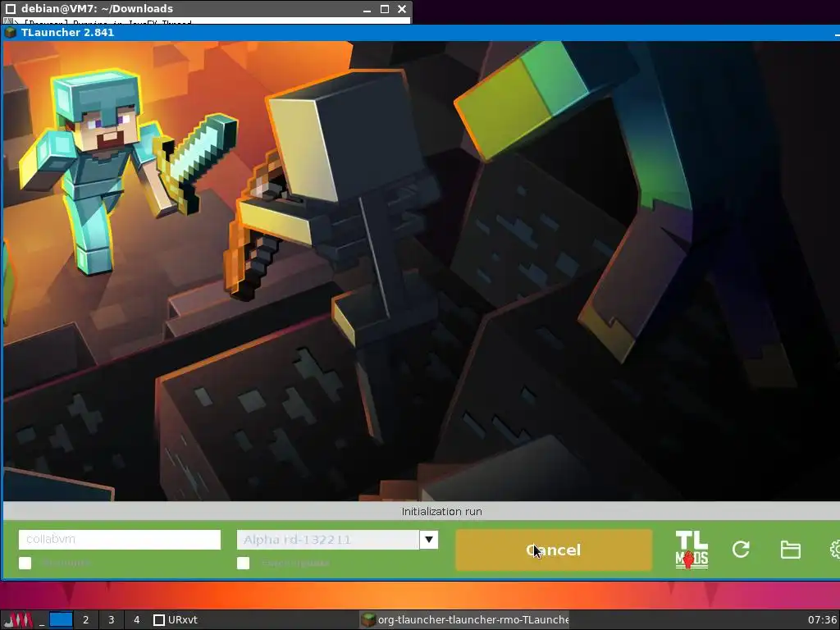This screenshot has height=630, width=840.
Task: Open the settings gear icon
Action: (x=834, y=550)
